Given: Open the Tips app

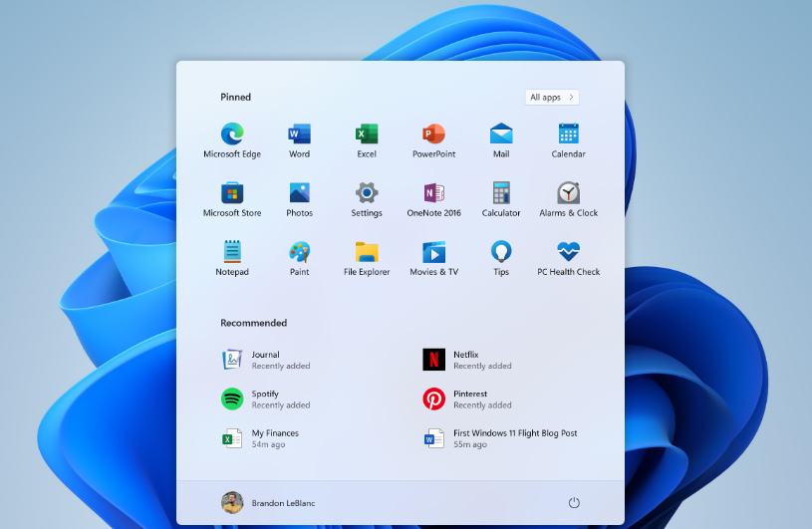Looking at the screenshot, I should [501, 258].
